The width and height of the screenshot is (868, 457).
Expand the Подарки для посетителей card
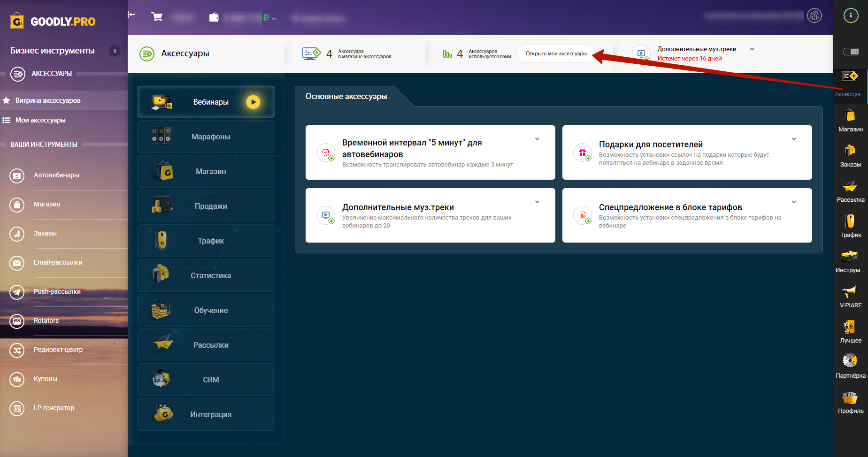[794, 139]
